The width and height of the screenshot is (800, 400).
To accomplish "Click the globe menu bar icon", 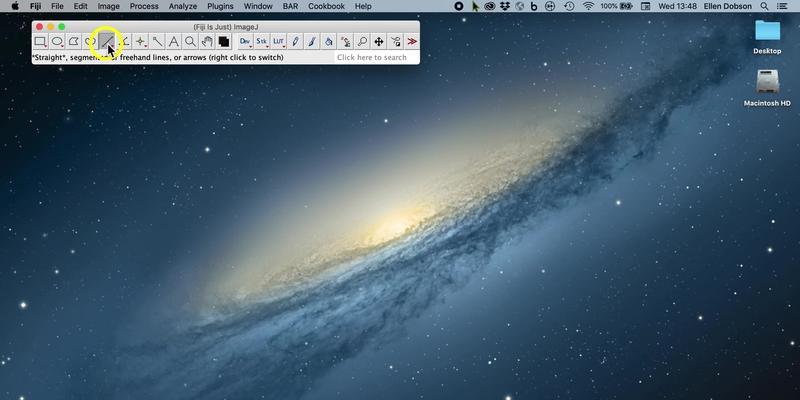I will click(520, 6).
